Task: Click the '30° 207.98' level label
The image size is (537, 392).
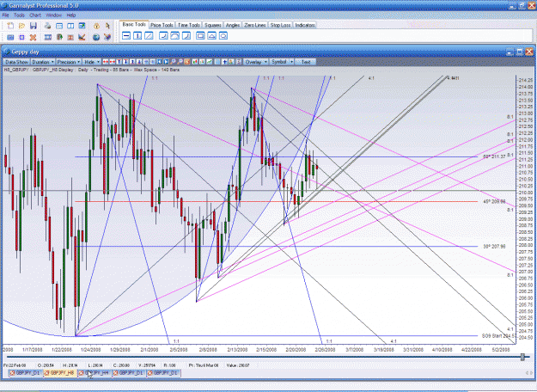Action: (494, 247)
